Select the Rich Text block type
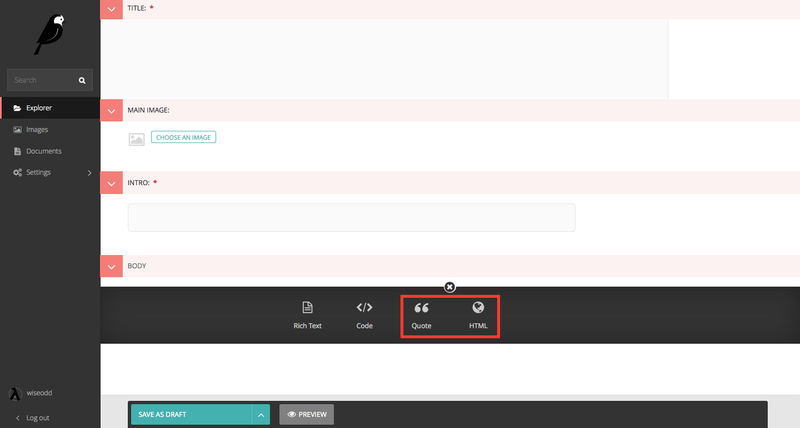Image resolution: width=800 pixels, height=428 pixels. click(307, 314)
